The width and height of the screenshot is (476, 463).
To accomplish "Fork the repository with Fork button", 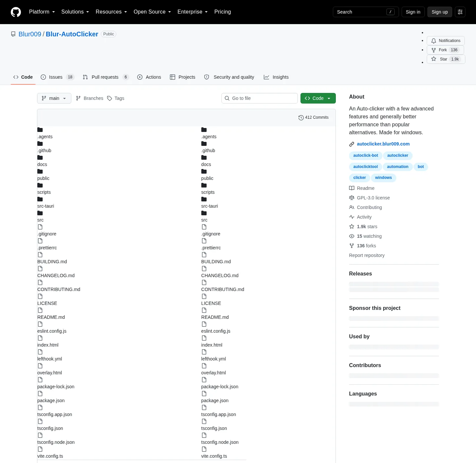I will point(445,50).
